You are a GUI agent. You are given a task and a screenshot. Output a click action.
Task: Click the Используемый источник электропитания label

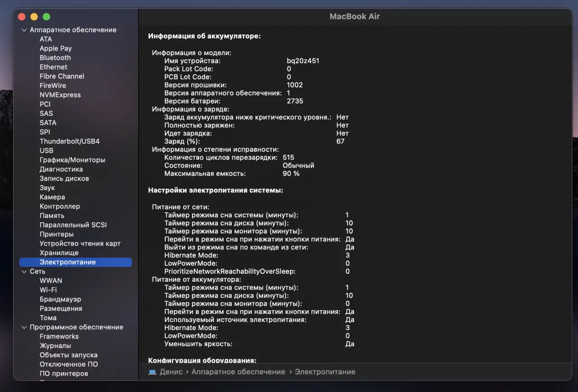[235, 320]
